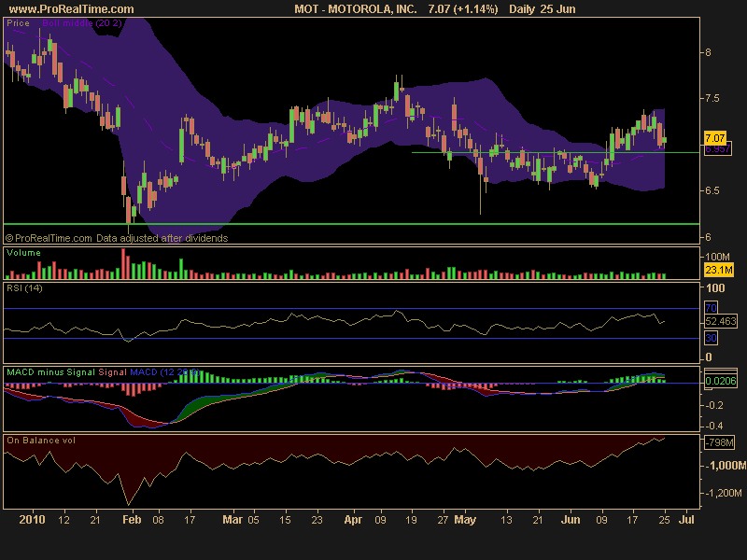The image size is (747, 560).
Task: Select the blue MACD (12 26 9) label
Action: pyautogui.click(x=165, y=372)
